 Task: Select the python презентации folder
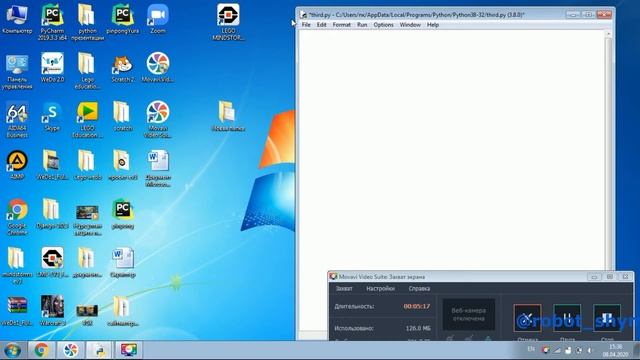(x=87, y=22)
